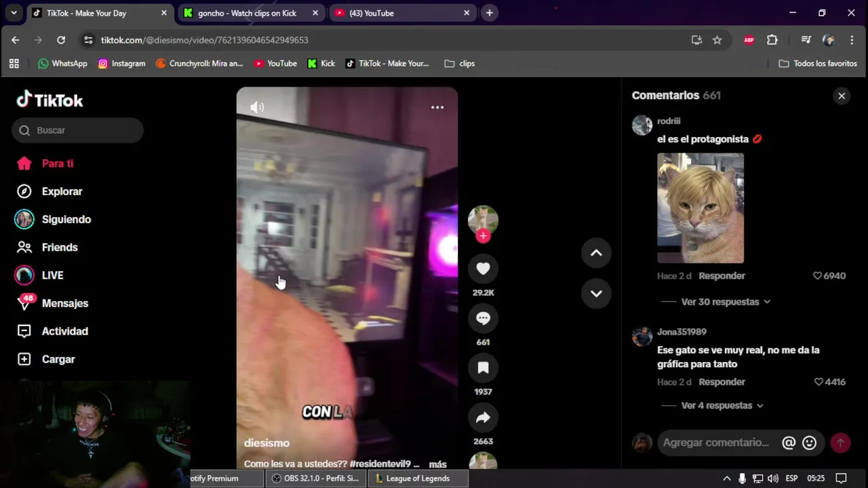
Task: Open diesismo creator avatar
Action: 483,220
